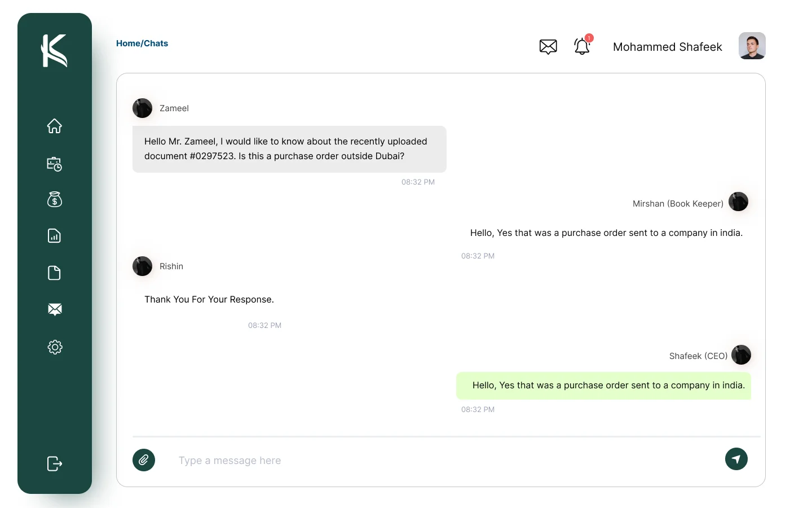The image size is (812, 508).
Task: Click the Rishin sender name
Action: click(x=171, y=266)
